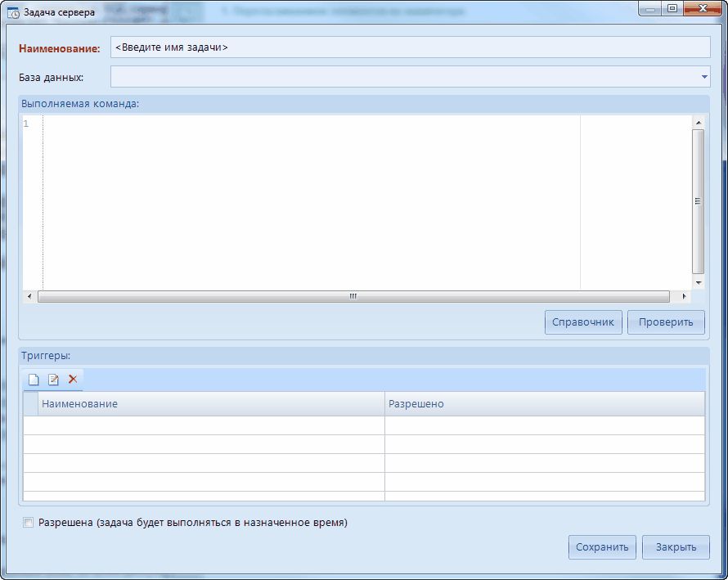Click the command editor's scroll down arrow

pos(698,282)
